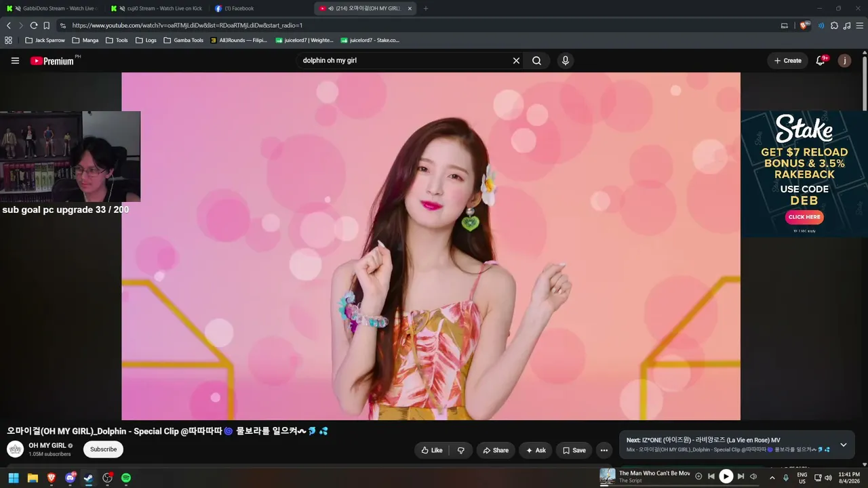Switch to the Facebook tab

pyautogui.click(x=261, y=8)
